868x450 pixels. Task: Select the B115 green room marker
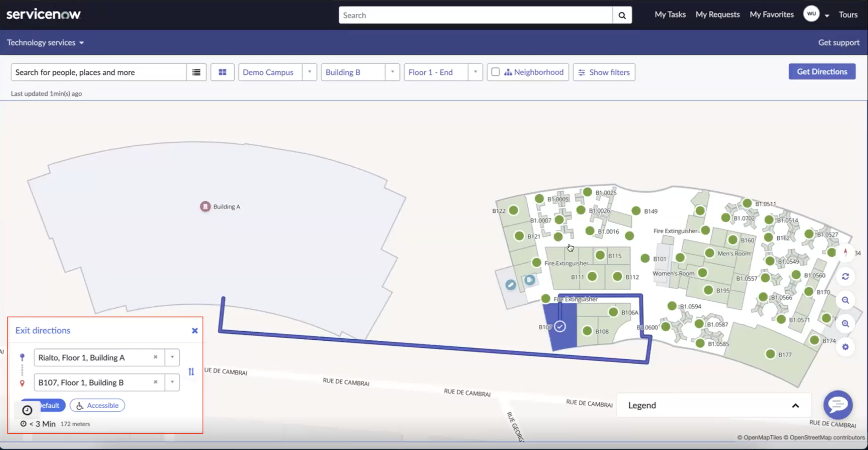(600, 255)
